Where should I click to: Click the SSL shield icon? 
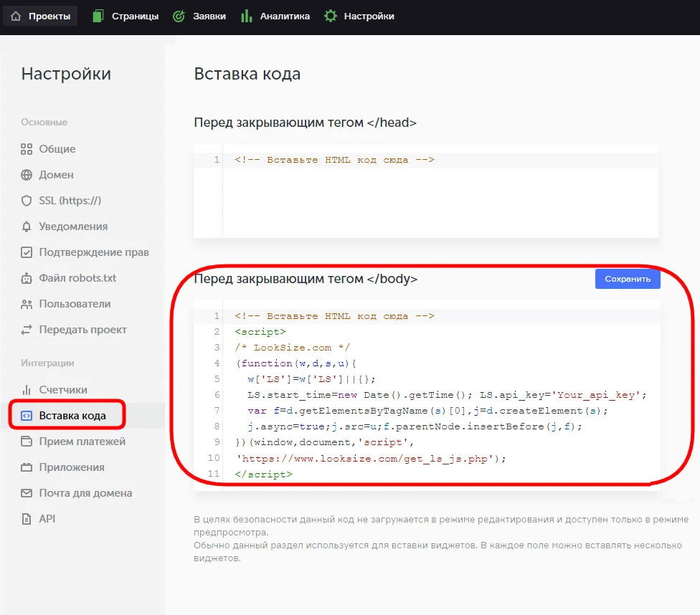click(27, 201)
